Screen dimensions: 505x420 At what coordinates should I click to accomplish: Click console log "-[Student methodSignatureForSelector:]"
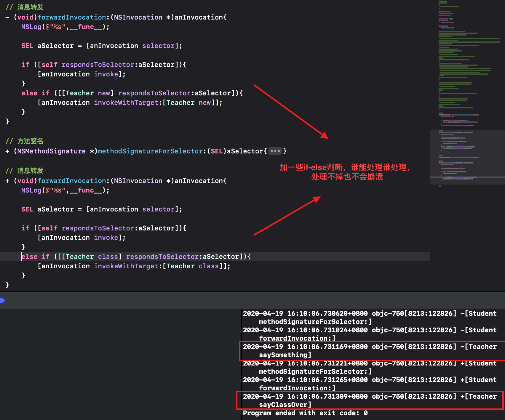click(370, 318)
